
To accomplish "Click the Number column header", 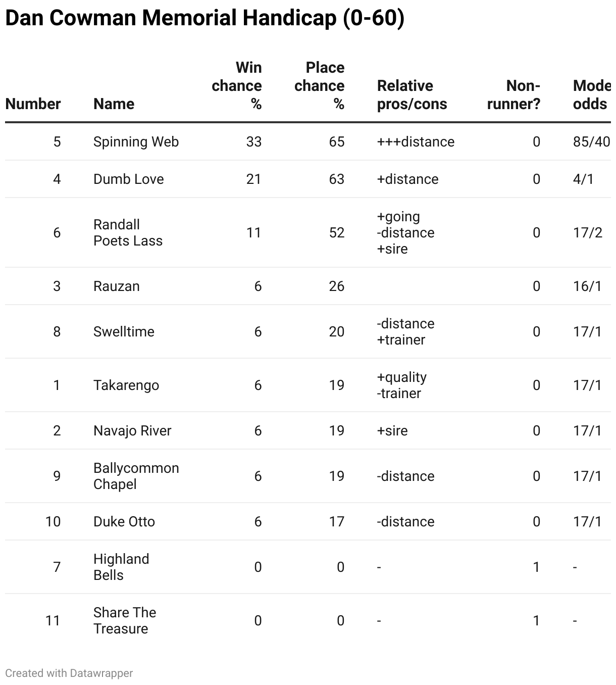I will pyautogui.click(x=33, y=104).
